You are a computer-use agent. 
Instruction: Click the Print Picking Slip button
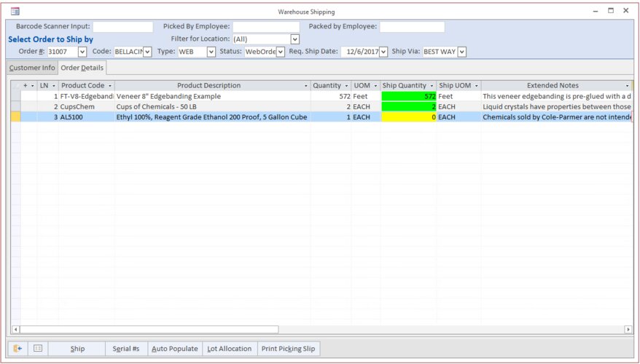point(289,349)
